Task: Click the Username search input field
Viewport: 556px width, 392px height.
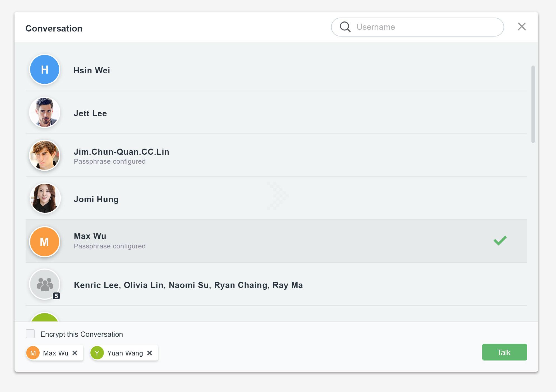Action: coord(419,27)
